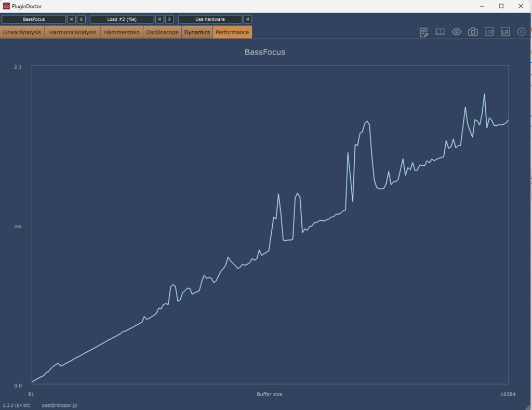
Task: Toggle the eye view icon
Action: [x=457, y=32]
